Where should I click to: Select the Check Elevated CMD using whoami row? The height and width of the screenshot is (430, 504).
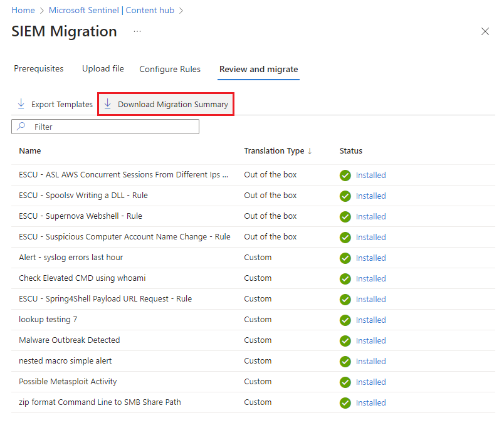[82, 278]
